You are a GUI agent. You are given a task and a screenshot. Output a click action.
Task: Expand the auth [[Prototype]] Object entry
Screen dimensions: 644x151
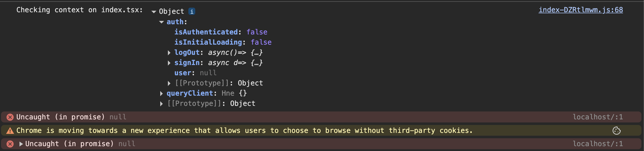click(169, 83)
